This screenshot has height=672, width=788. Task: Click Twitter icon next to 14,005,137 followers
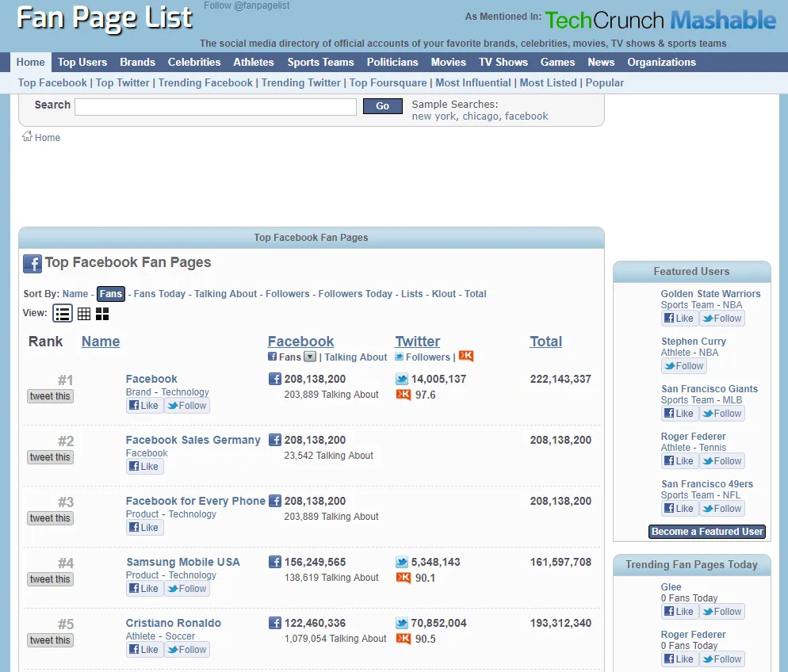coord(402,380)
